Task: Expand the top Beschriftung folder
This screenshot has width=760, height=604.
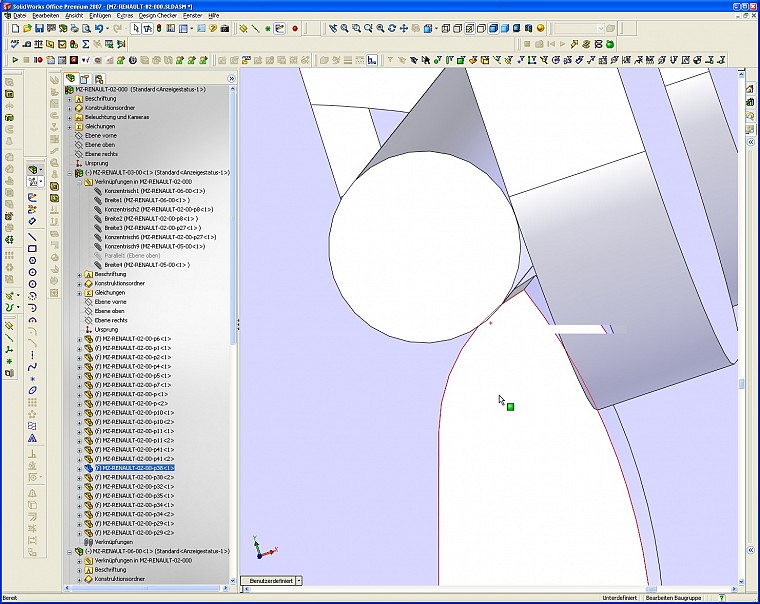Action: (69, 99)
